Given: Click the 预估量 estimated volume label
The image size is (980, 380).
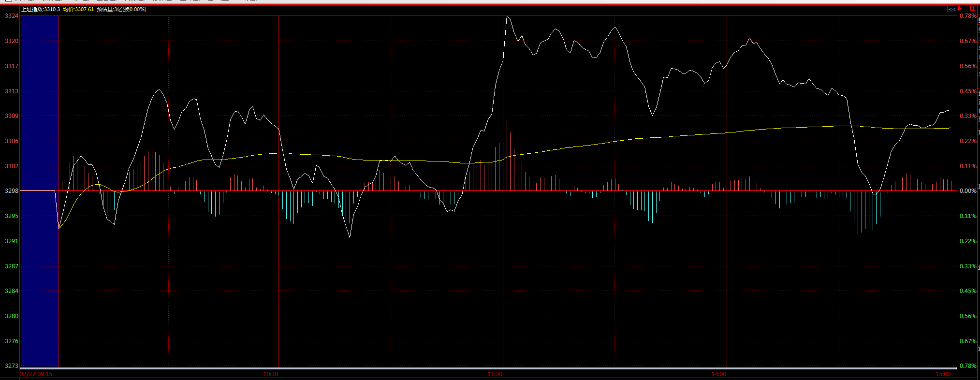Looking at the screenshot, I should 121,9.
